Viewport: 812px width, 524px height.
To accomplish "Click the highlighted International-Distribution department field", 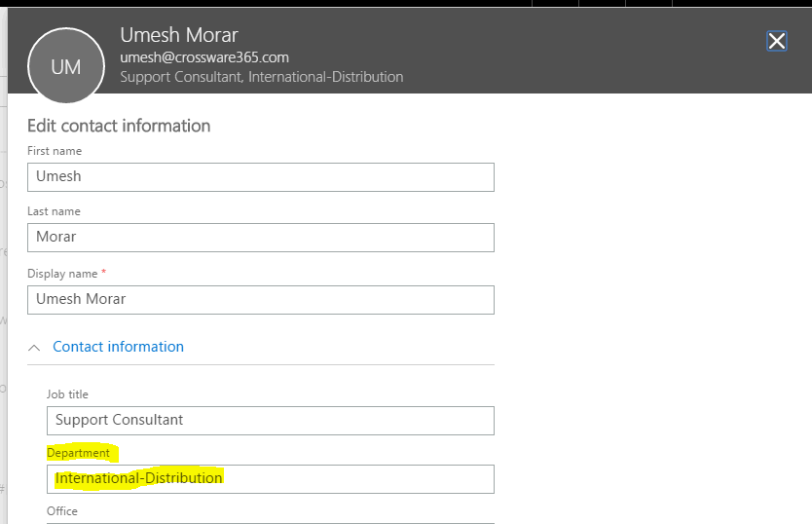I will coord(271,479).
